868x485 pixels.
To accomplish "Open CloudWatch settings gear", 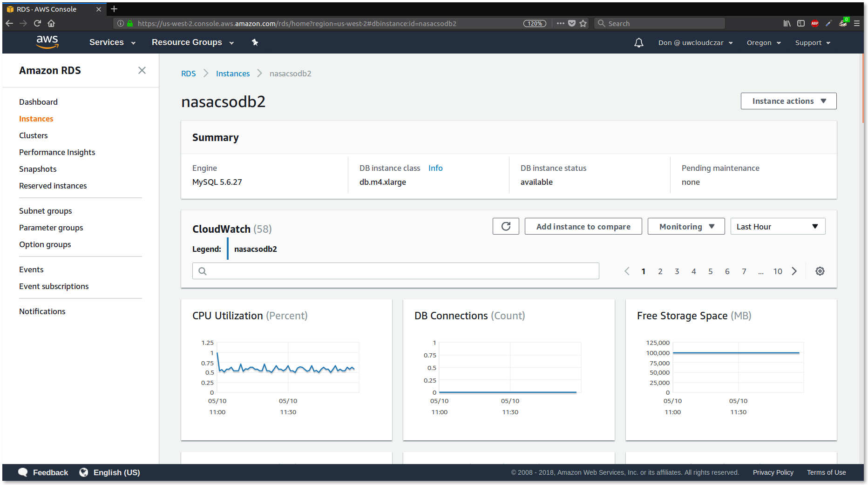I will 820,271.
